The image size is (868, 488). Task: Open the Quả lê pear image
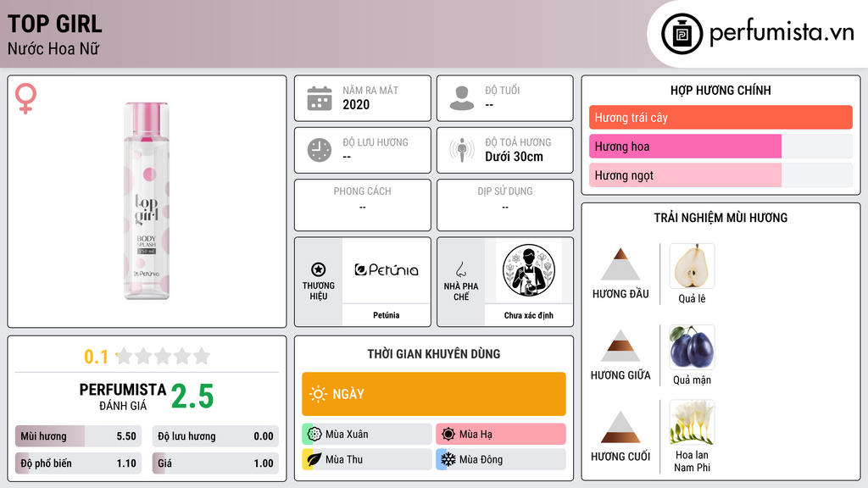(x=692, y=266)
